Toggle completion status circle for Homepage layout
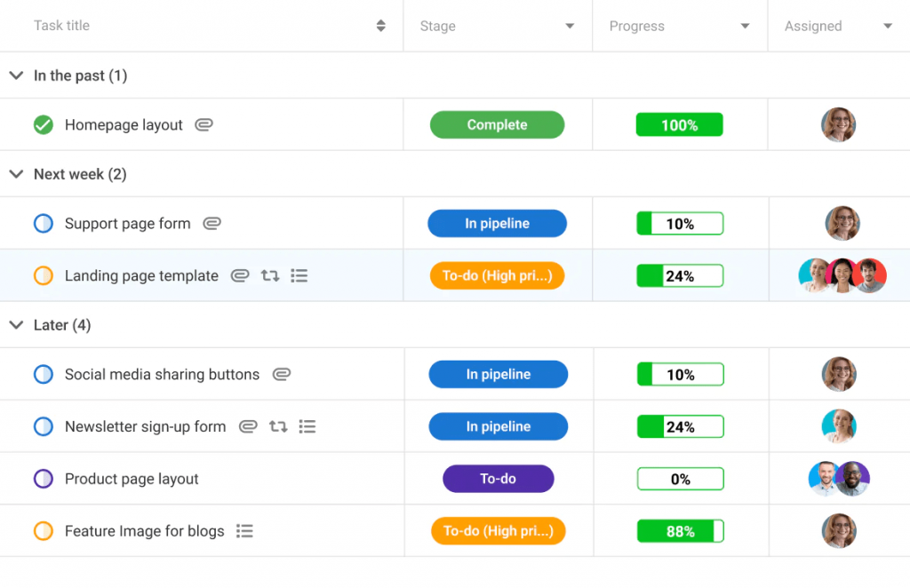 pyautogui.click(x=43, y=124)
